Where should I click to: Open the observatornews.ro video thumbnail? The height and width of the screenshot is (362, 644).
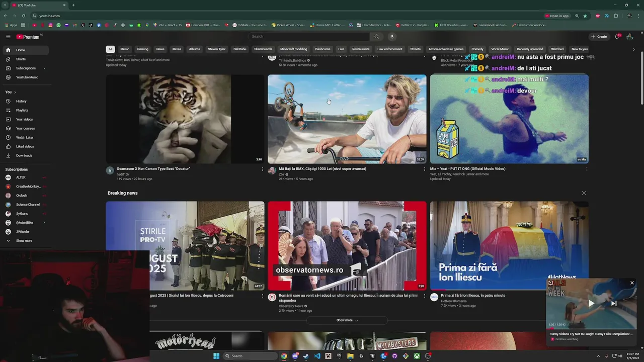click(x=347, y=246)
